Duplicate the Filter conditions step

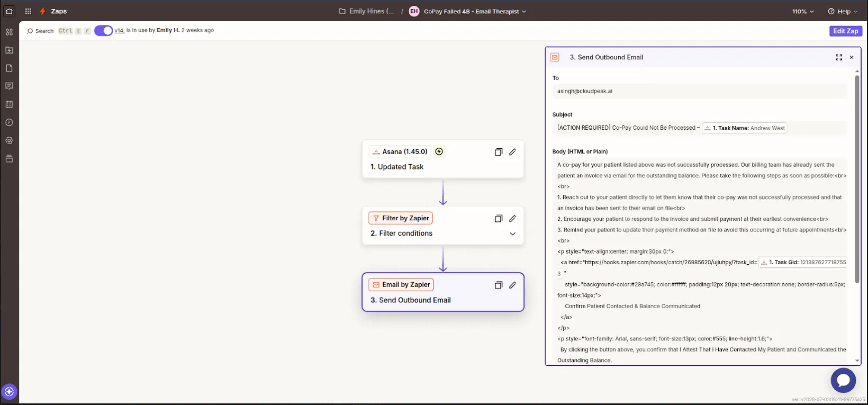pos(498,219)
